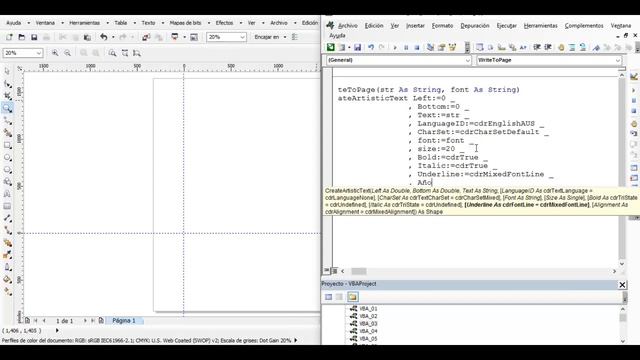640x360 pixels.
Task: Open the Formato menu in VBA editor
Action: click(x=442, y=26)
